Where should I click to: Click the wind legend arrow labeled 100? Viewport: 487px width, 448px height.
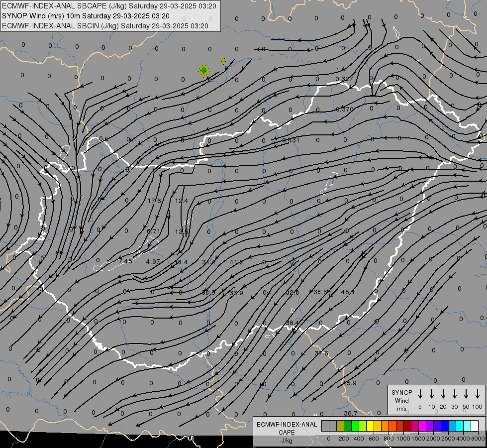tap(478, 394)
